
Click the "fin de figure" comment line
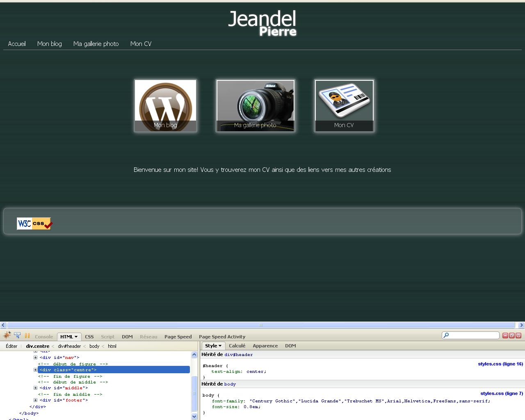pyautogui.click(x=70, y=376)
